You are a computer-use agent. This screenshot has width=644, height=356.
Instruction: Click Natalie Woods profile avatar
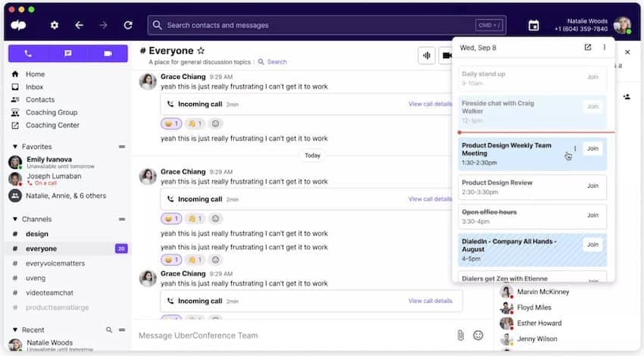(622, 26)
